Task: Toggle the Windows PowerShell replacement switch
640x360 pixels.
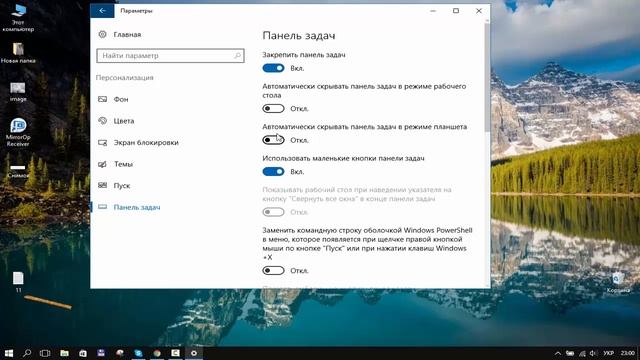Action: [x=273, y=271]
